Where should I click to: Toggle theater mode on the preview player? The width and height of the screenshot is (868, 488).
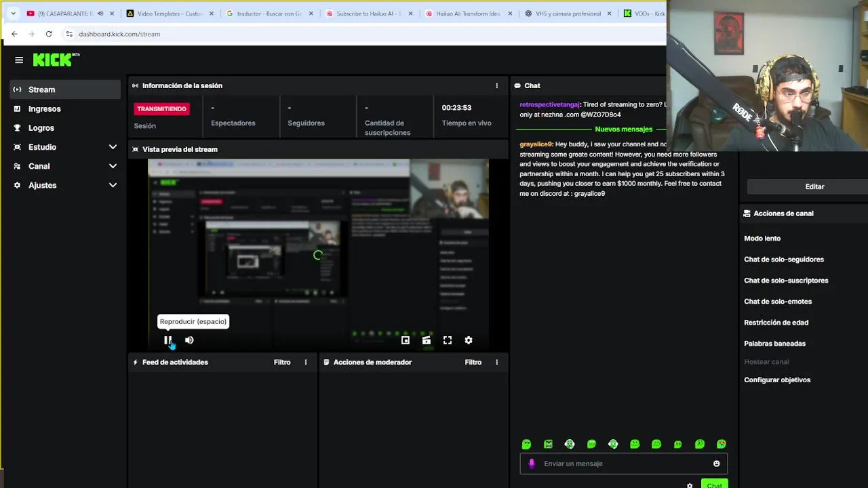coord(427,340)
